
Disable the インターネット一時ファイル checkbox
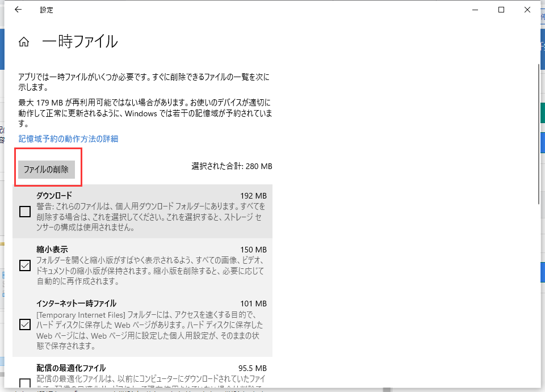pyautogui.click(x=24, y=324)
